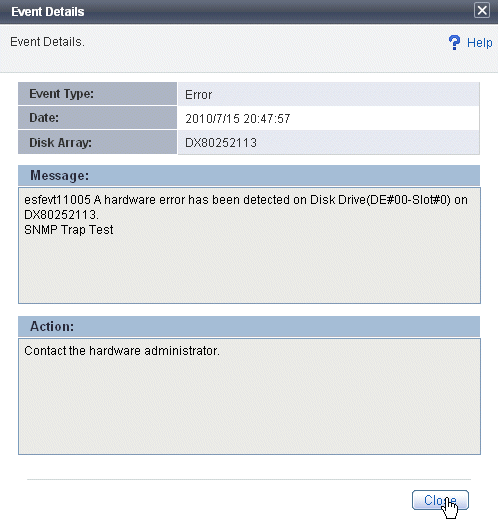Click the "Disk Array:" label cell
The height and width of the screenshot is (528, 498).
[97, 142]
